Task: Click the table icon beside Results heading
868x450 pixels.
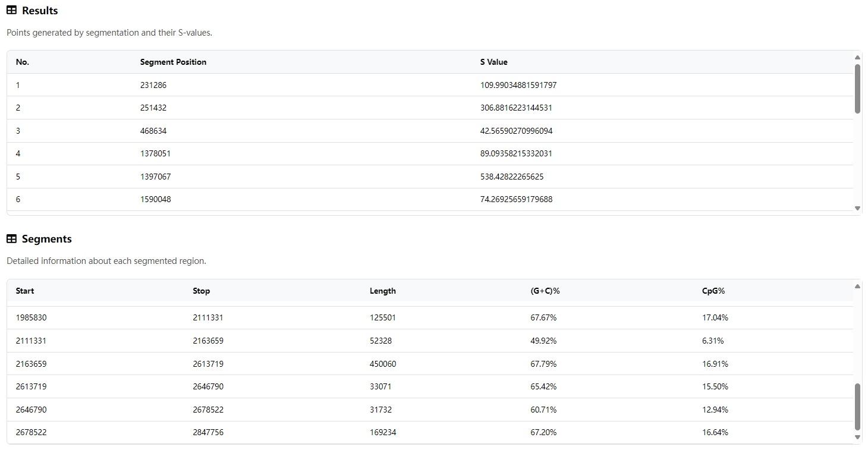Action: coord(11,10)
